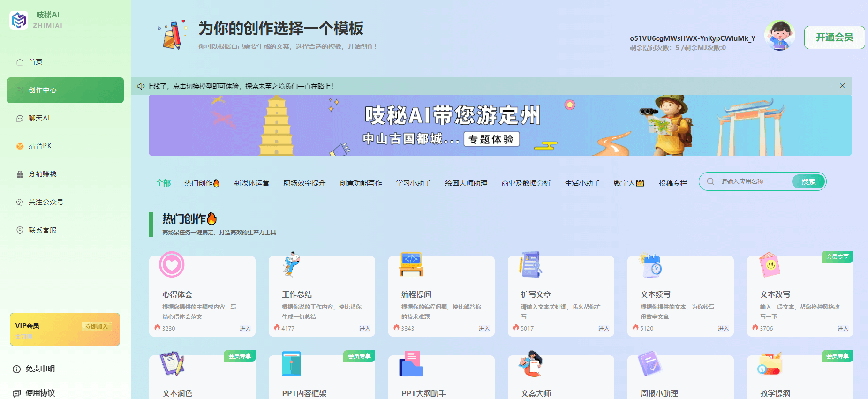Select the 绘画大师助理 category tab
The height and width of the screenshot is (399, 868).
[x=466, y=183]
